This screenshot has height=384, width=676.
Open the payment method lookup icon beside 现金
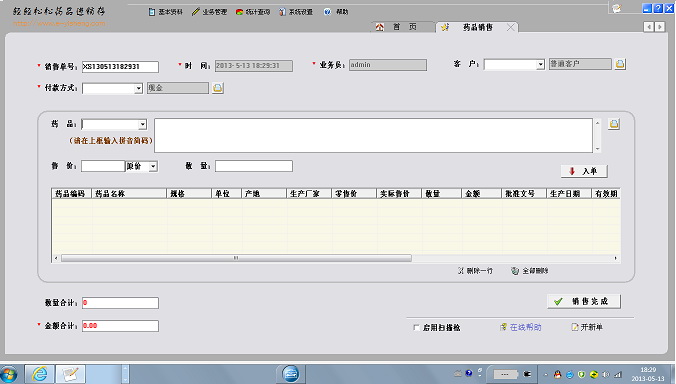218,88
